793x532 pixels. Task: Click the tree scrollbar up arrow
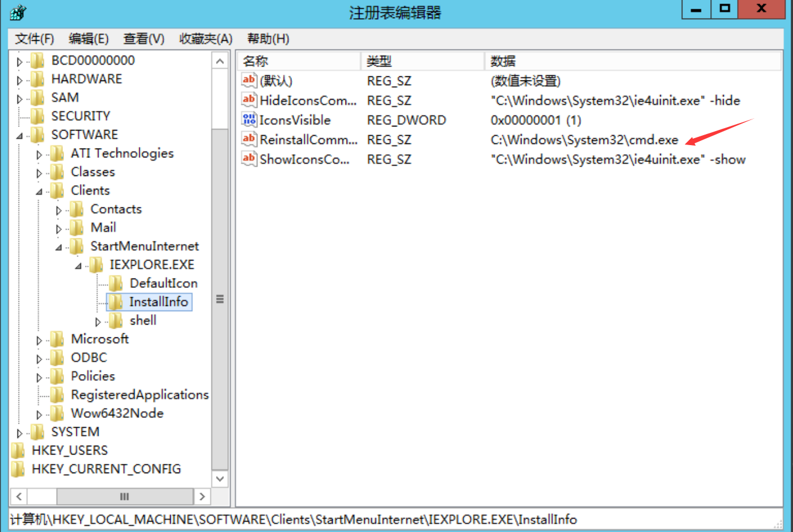point(220,61)
